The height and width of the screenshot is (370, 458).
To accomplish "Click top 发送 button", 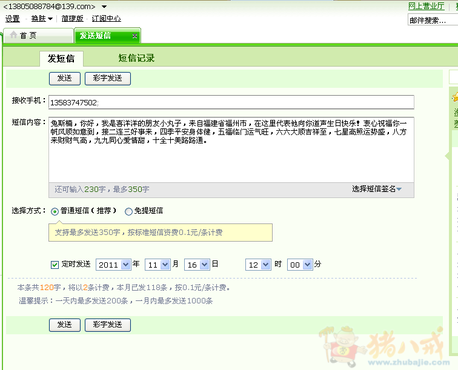I will tap(65, 79).
